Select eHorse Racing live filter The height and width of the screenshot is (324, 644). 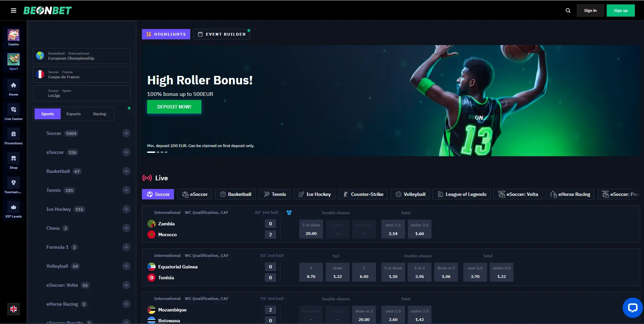[x=570, y=194]
